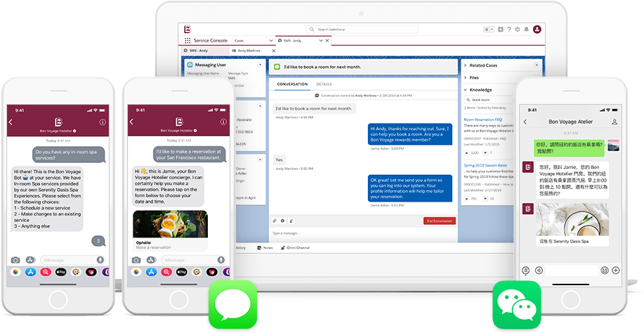
Task: Click the help question mark icon
Action: [x=509, y=30]
